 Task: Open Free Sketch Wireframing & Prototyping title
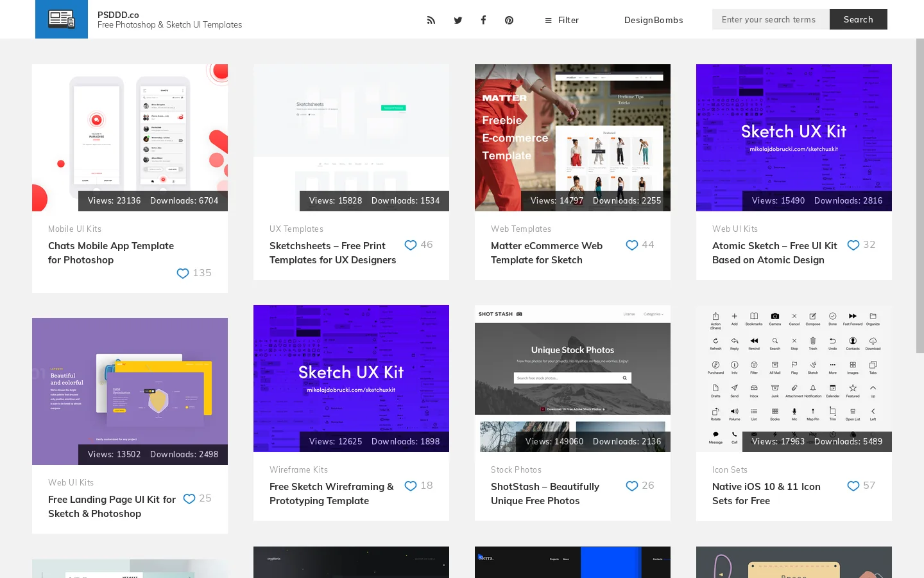[x=332, y=494]
